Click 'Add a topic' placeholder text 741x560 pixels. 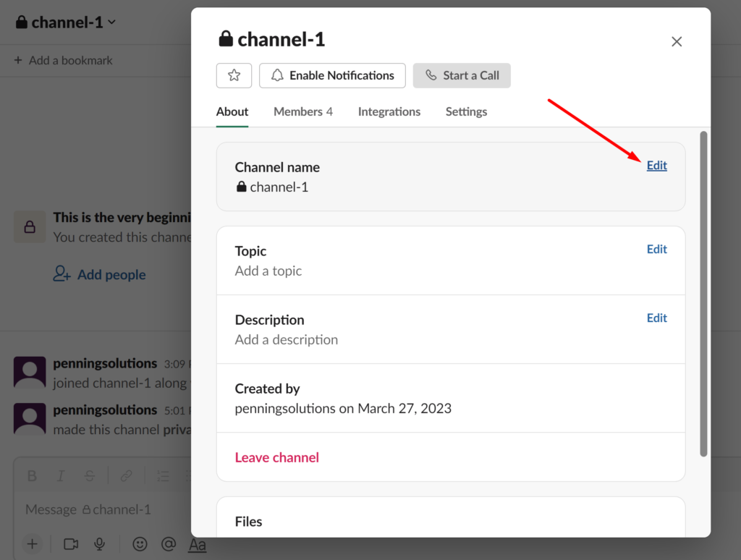click(x=268, y=271)
